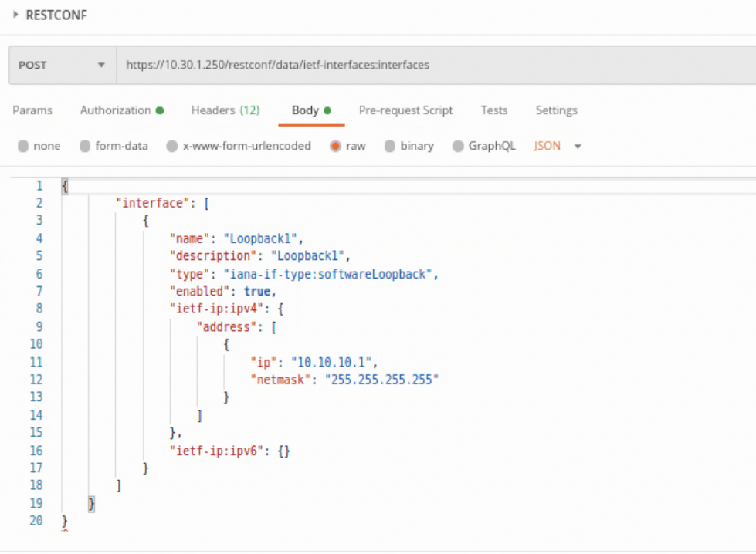Viewport: 756px width, 554px height.
Task: Switch to the Params tab
Action: tap(32, 110)
